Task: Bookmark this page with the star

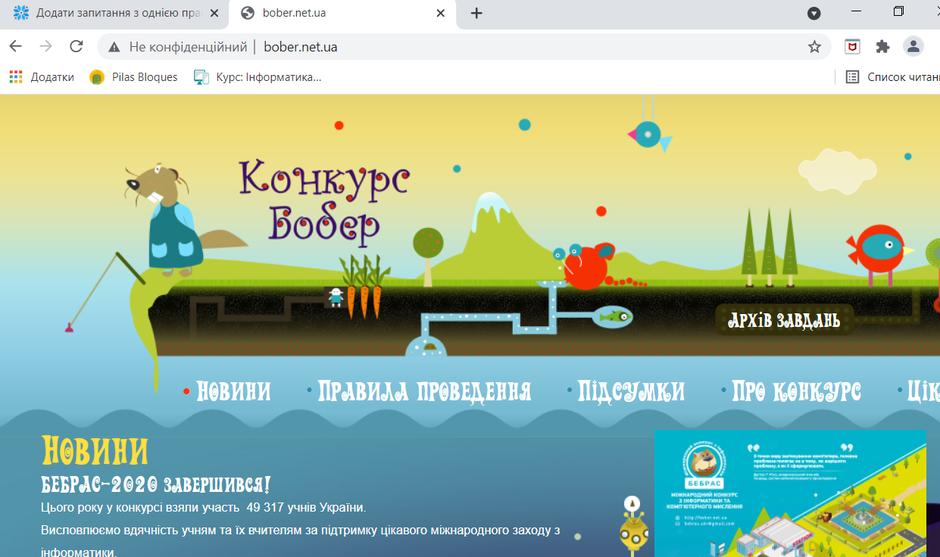Action: [x=814, y=47]
